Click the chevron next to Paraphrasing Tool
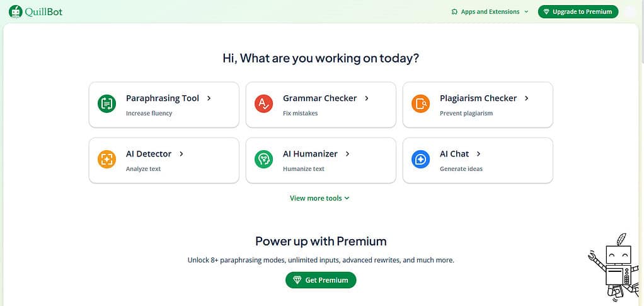The image size is (644, 306). 209,98
